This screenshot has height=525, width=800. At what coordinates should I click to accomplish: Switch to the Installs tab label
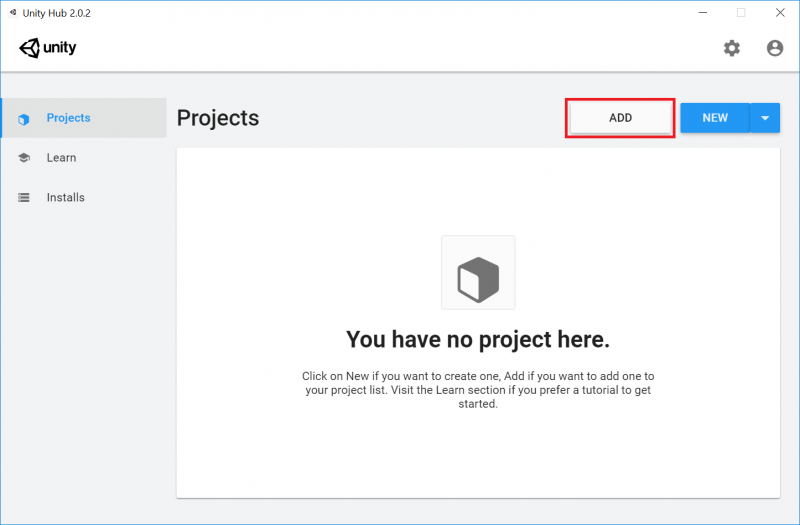click(65, 197)
